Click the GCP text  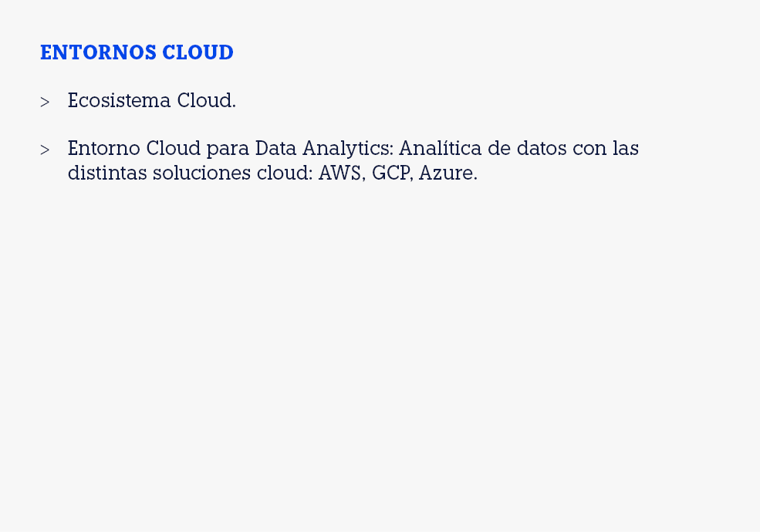(x=392, y=173)
